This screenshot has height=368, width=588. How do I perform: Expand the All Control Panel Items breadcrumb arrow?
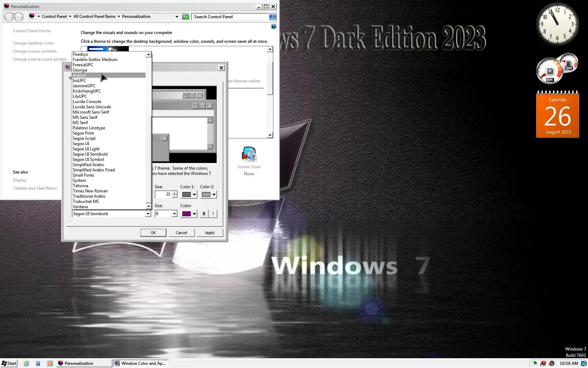click(x=119, y=16)
